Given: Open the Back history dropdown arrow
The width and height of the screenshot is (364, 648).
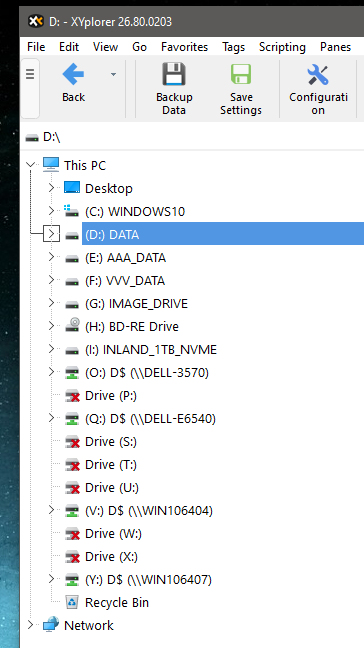Looking at the screenshot, I should 113,74.
